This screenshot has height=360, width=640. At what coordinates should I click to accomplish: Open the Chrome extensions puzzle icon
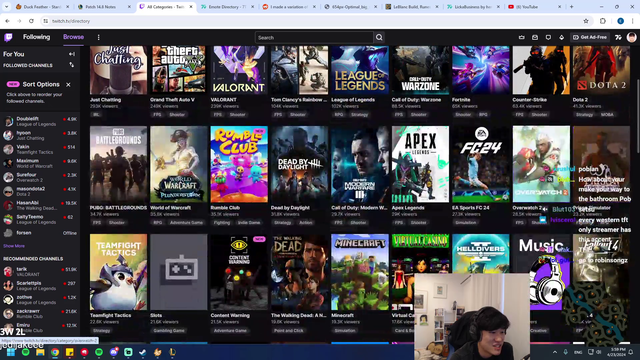point(603,21)
